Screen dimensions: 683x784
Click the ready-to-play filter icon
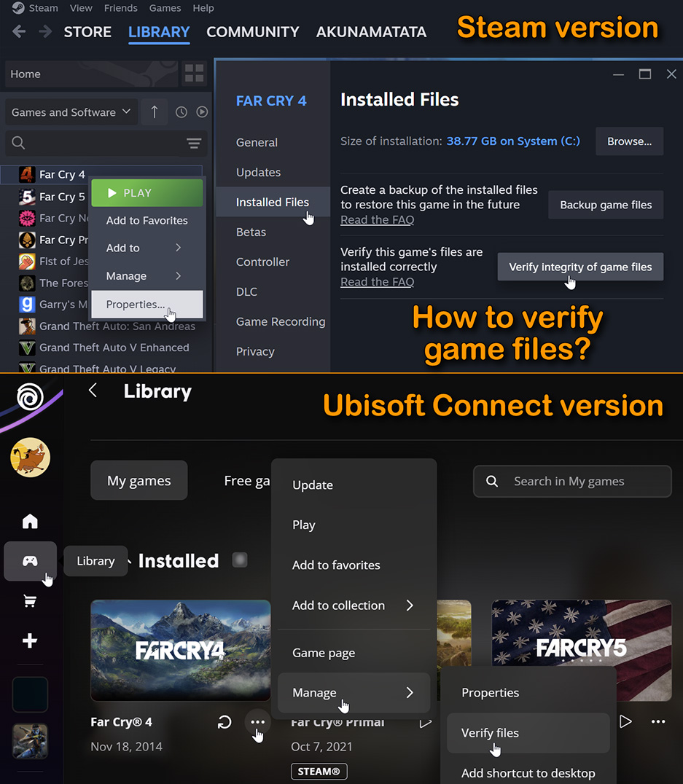point(202,112)
